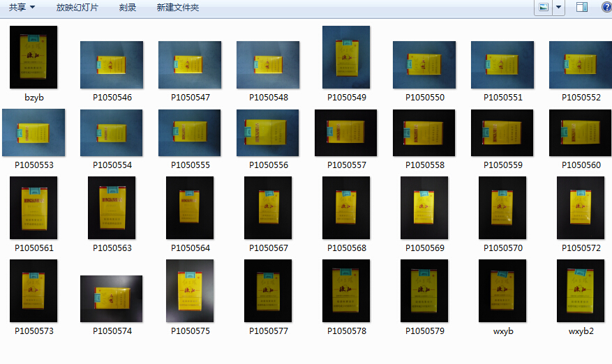Select the P1050546 image thumbnail
Screen dimensions: 612x364
pos(112,65)
